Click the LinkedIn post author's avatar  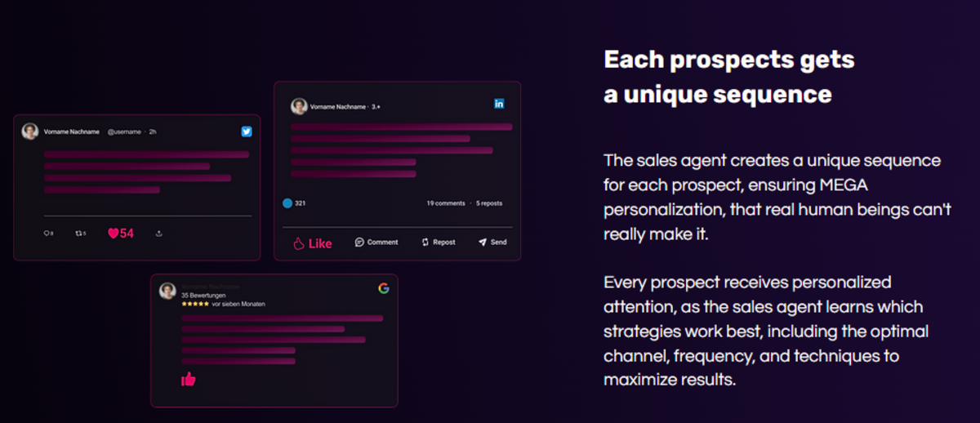[x=299, y=106]
